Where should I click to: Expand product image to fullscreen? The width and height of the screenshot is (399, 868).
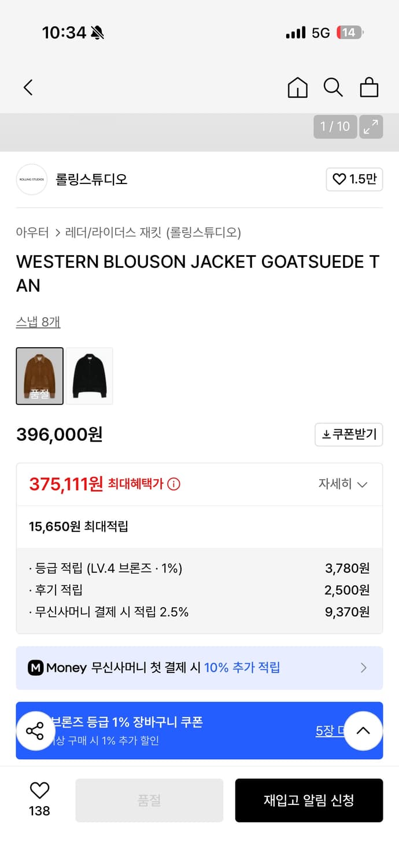(371, 127)
